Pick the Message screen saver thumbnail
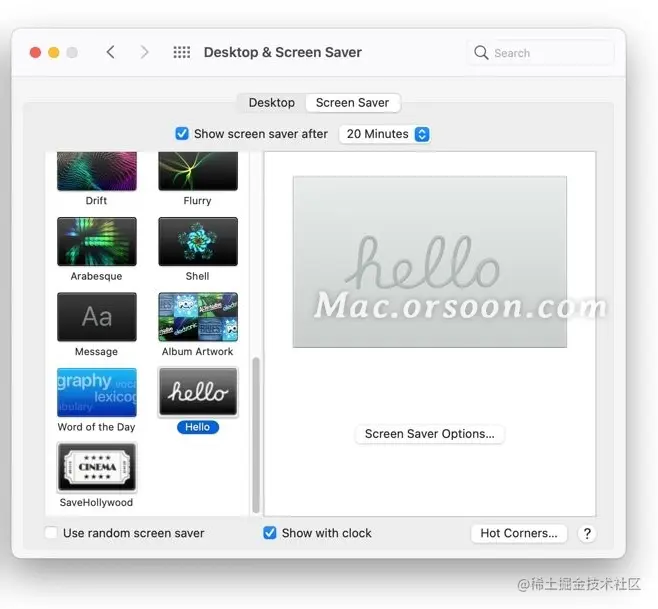This screenshot has height=609, width=658. coord(97,317)
